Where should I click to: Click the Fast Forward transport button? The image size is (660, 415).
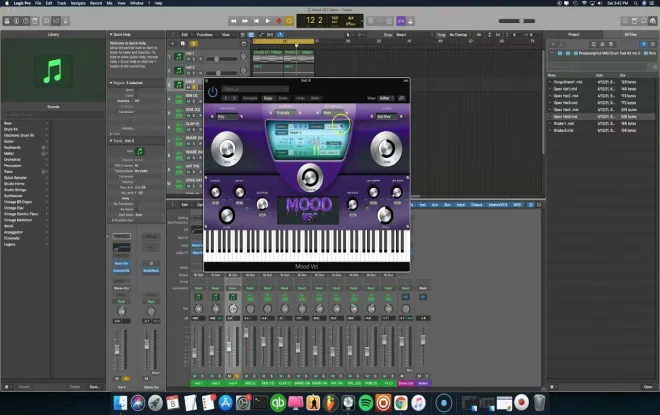(245, 21)
